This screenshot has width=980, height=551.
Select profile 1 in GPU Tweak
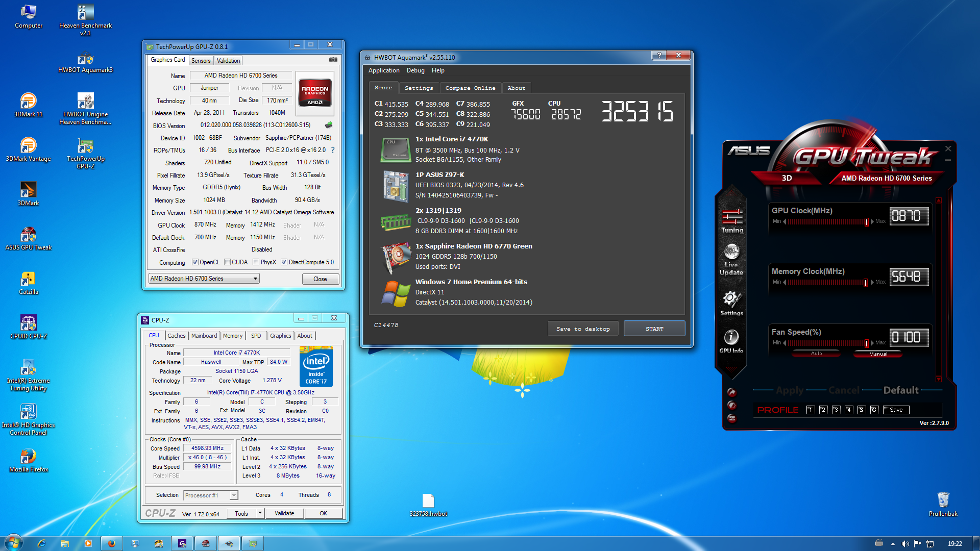tap(810, 410)
